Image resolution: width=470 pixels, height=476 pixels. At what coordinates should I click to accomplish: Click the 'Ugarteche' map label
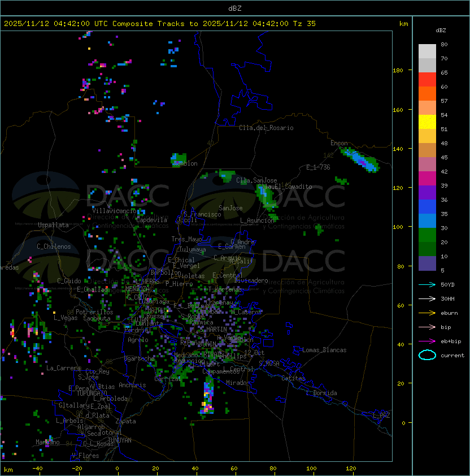pyautogui.click(x=140, y=358)
